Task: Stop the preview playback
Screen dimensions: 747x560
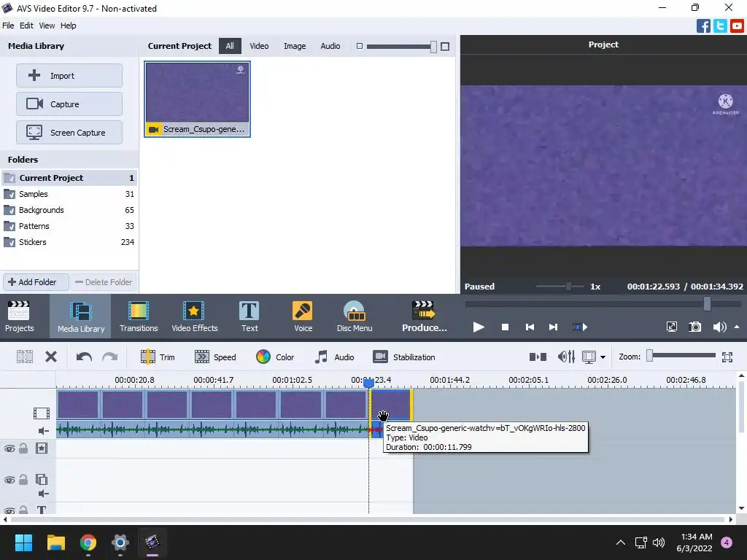Action: (x=505, y=327)
